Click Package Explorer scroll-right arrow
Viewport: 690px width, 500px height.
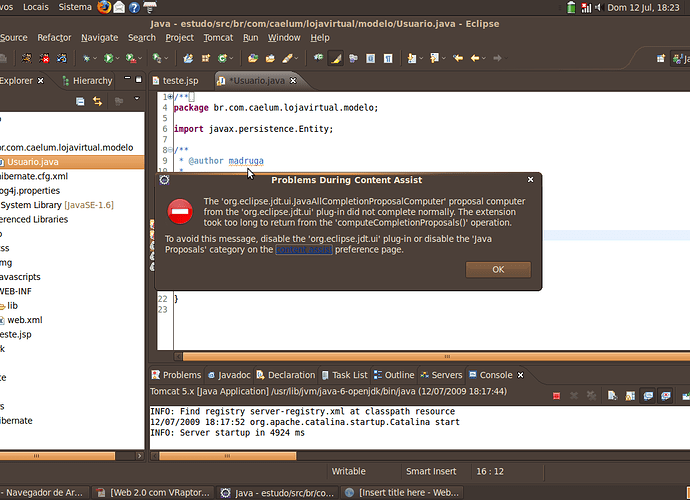click(139, 456)
